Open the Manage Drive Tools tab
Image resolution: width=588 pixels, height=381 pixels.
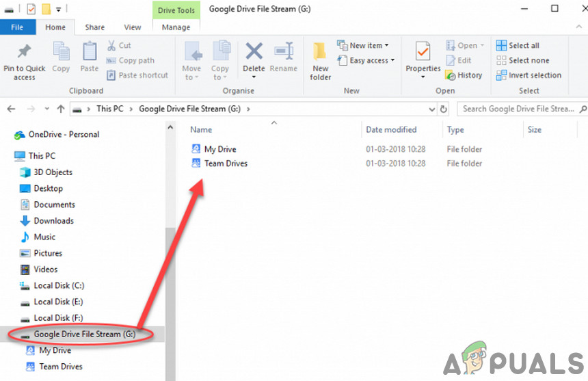pyautogui.click(x=176, y=27)
